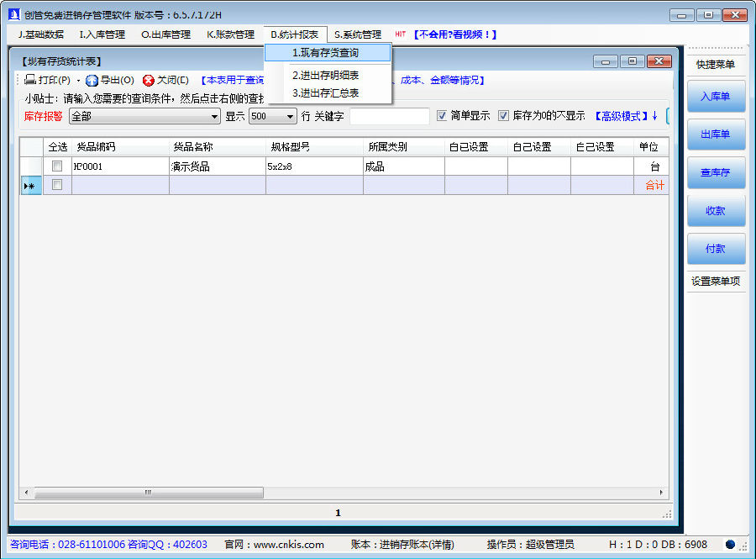Screen dimensions: 756x559
Task: Open the O.出库管理 menu
Action: click(x=165, y=34)
